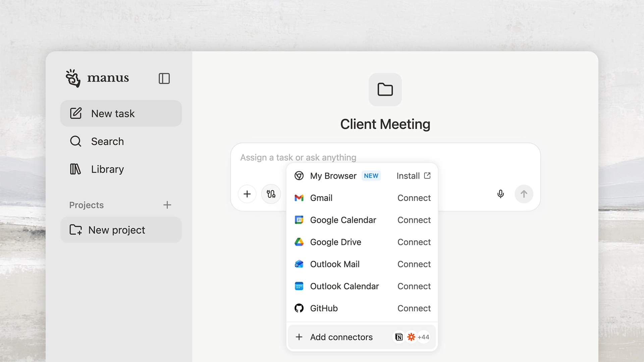Click the Client Meeting folder icon
644x362 pixels.
[385, 89]
